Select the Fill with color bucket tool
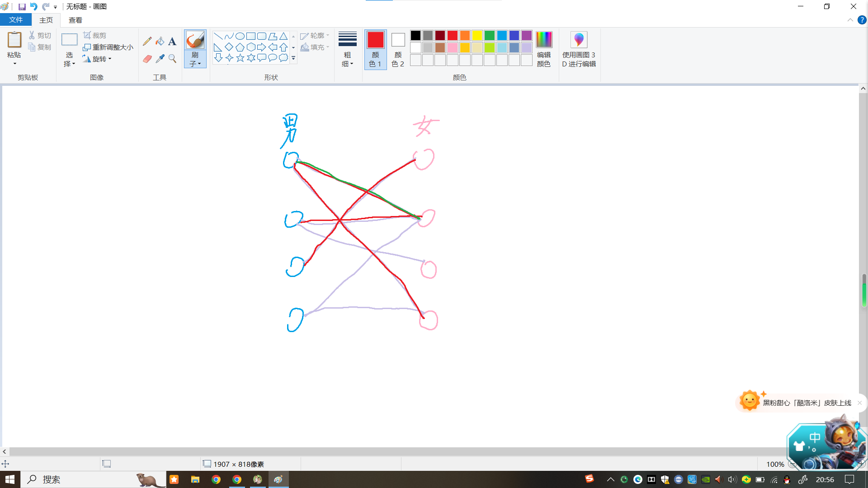 coord(160,42)
